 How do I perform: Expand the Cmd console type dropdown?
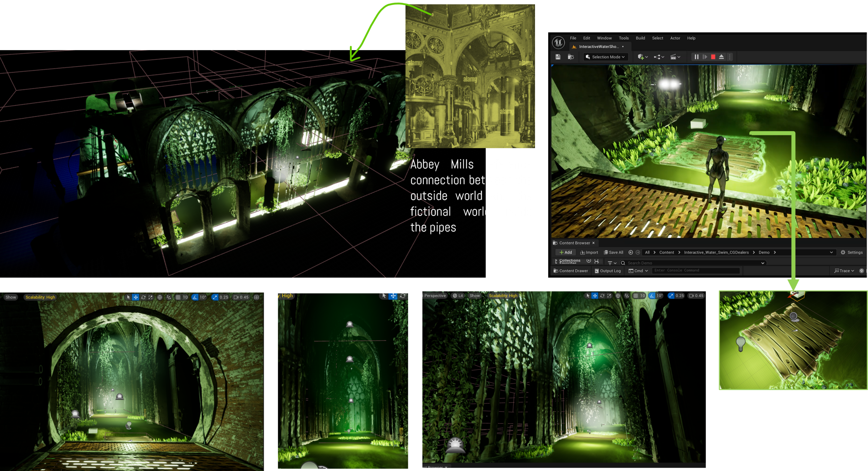click(x=638, y=271)
